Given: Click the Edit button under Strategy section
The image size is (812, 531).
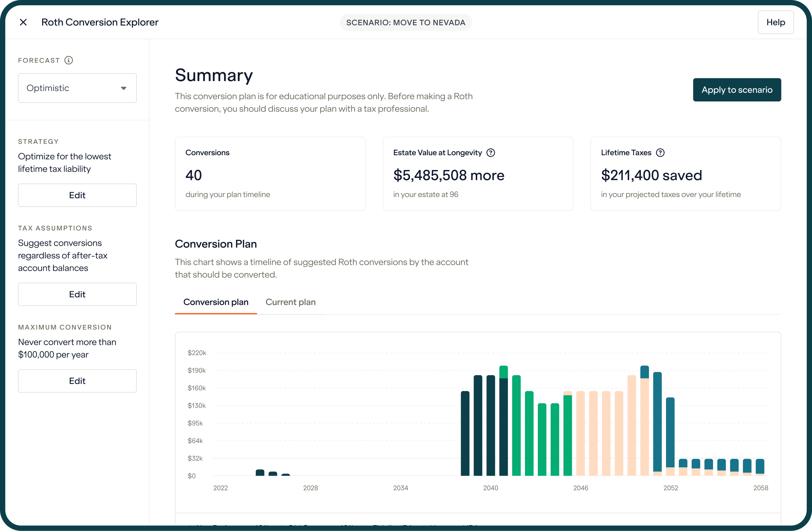Looking at the screenshot, I should [x=76, y=195].
